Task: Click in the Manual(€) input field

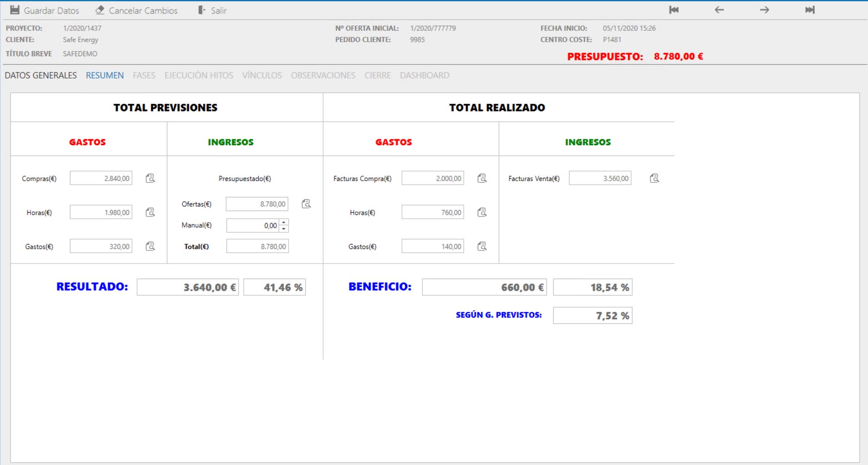Action: (253, 225)
